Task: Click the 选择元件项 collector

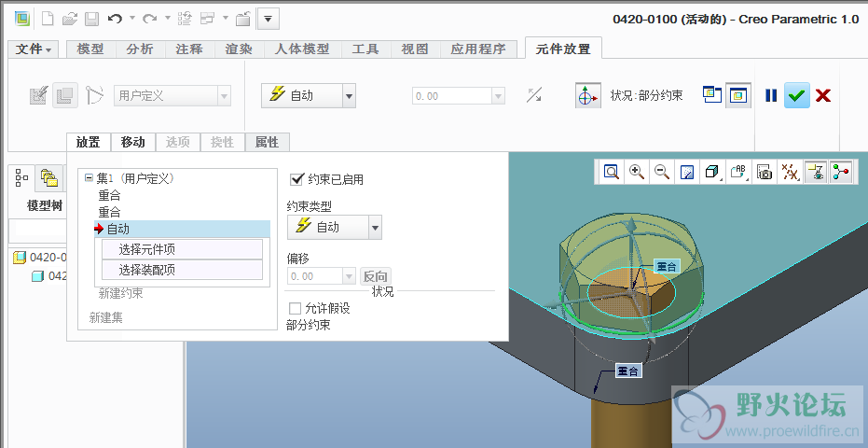Action: (182, 249)
